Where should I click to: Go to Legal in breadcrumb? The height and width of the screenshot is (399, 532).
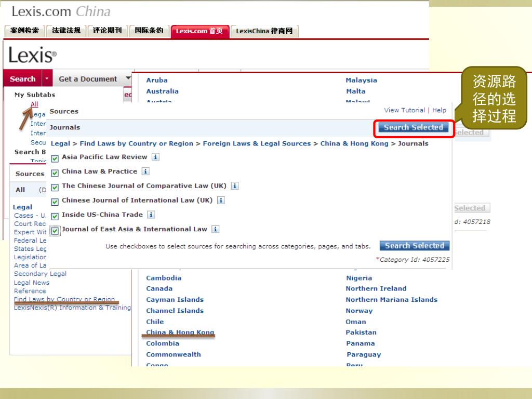point(60,143)
